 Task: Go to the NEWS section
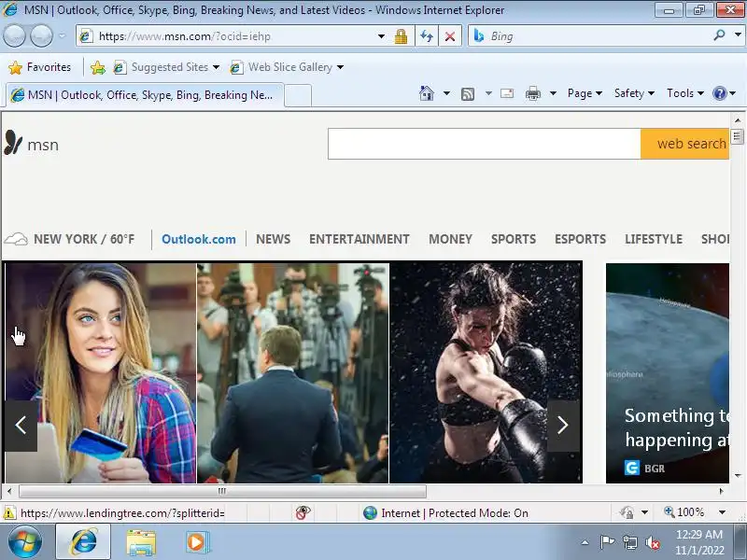(x=273, y=239)
